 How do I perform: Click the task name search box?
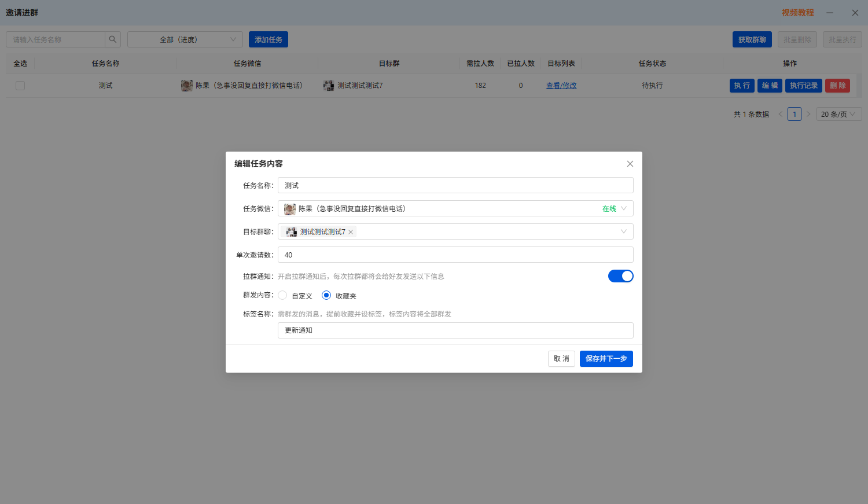pyautogui.click(x=56, y=39)
